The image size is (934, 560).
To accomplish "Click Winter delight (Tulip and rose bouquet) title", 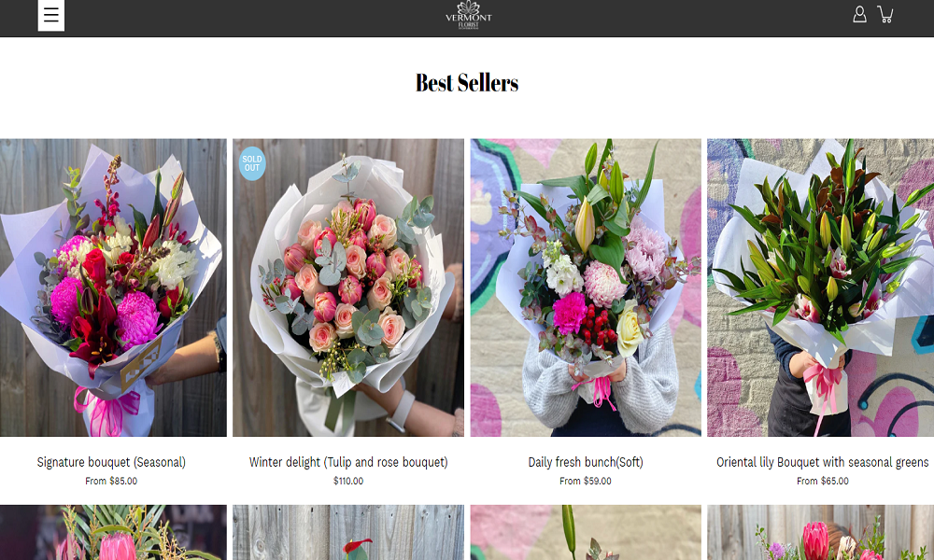I will click(347, 462).
